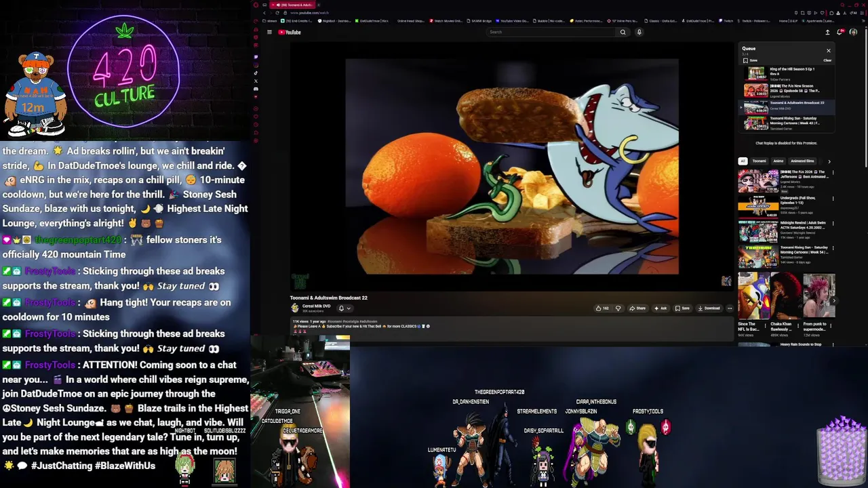This screenshot has height=488, width=868.
Task: Open the Chaka Khan shorts thumbnail
Action: [786, 296]
